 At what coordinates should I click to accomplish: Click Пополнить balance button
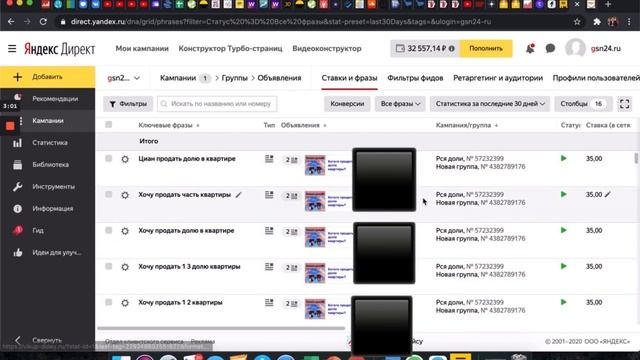click(x=486, y=49)
